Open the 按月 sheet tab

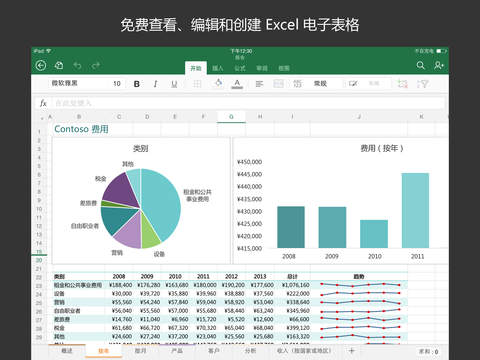point(140,351)
